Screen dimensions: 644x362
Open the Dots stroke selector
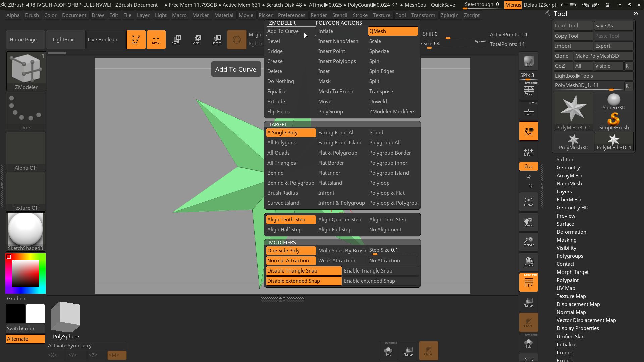pyautogui.click(x=26, y=111)
